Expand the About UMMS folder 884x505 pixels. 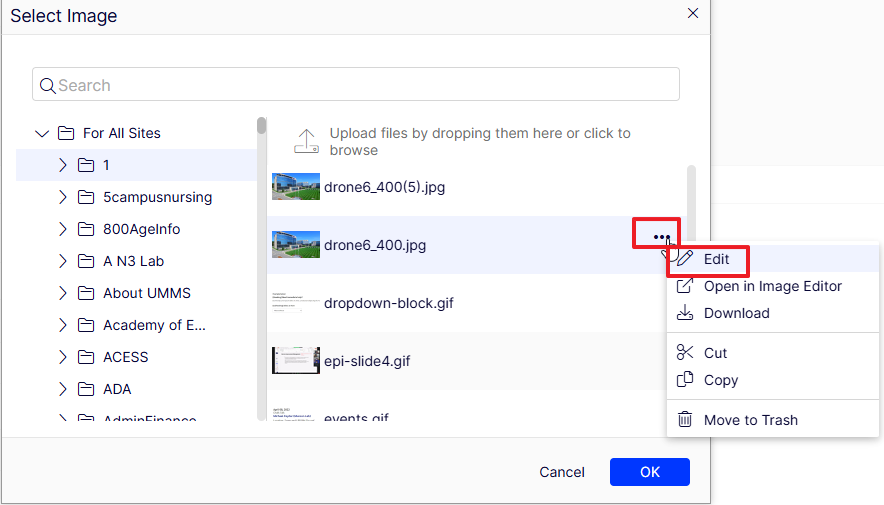click(x=62, y=293)
